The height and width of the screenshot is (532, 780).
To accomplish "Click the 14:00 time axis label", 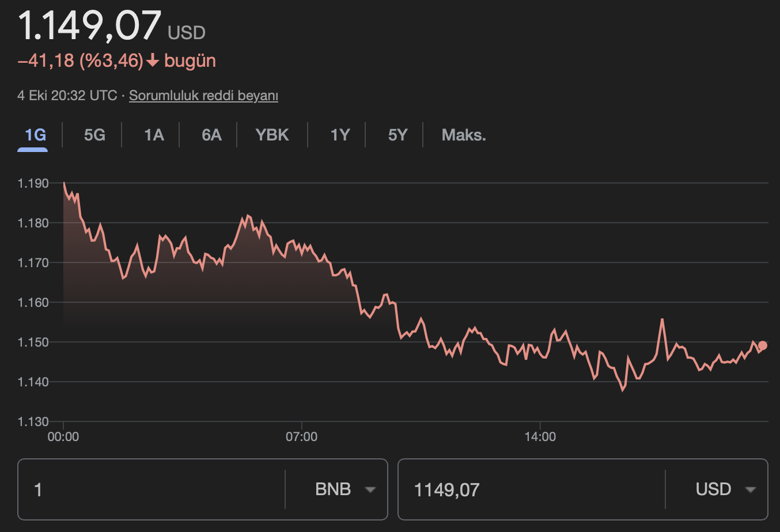I will (x=540, y=437).
